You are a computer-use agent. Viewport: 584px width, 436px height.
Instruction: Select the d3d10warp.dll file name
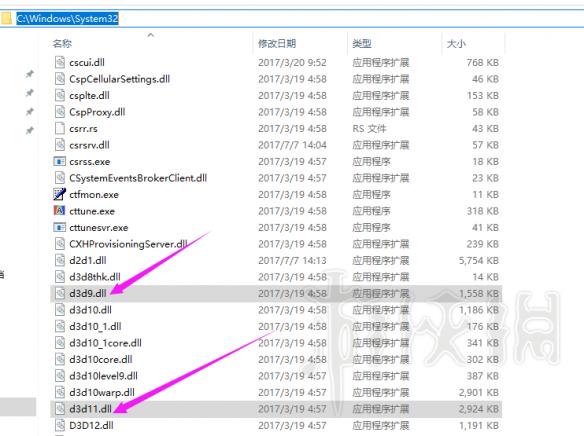[102, 392]
